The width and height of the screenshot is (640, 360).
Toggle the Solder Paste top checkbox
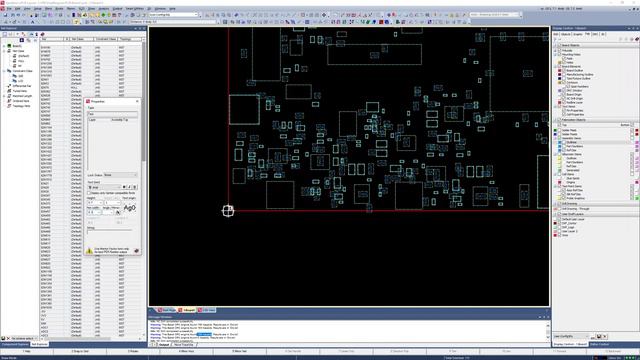coord(560,134)
